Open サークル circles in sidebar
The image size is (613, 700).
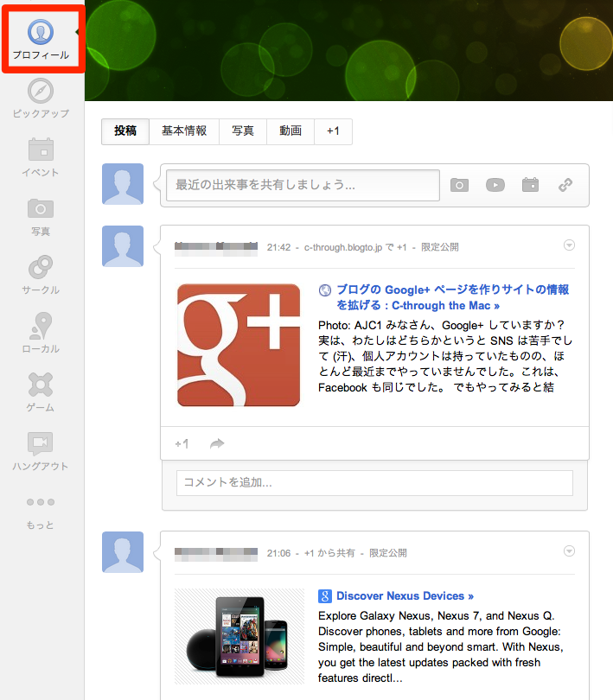click(41, 266)
